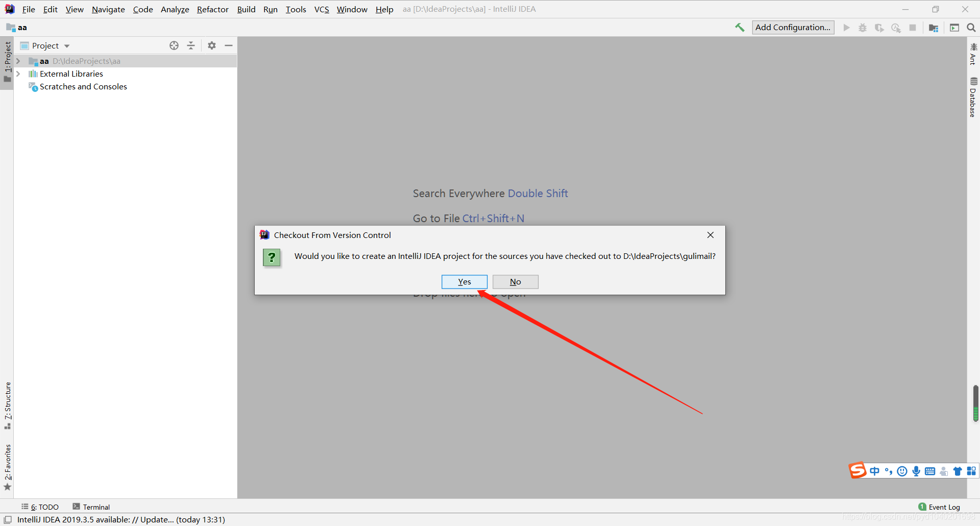Click the Stop square icon in toolbar
Image resolution: width=980 pixels, height=526 pixels.
(x=913, y=28)
